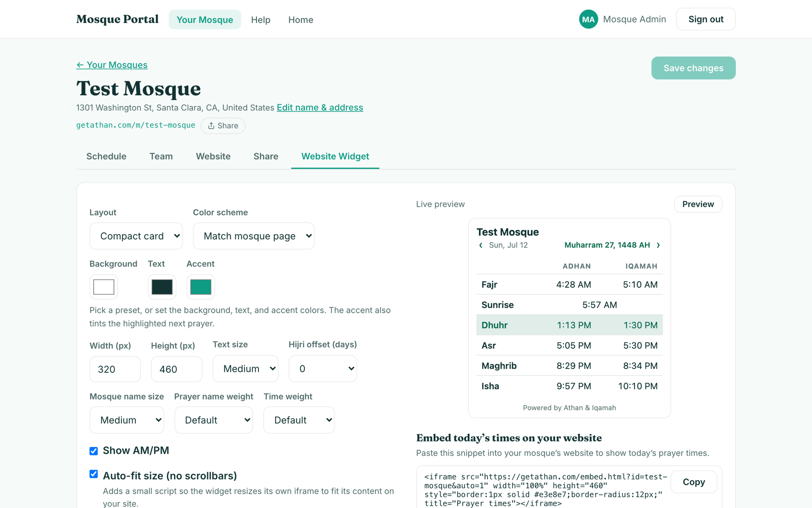Click the Height (px) input field
Image resolution: width=812 pixels, height=508 pixels.
[177, 369]
